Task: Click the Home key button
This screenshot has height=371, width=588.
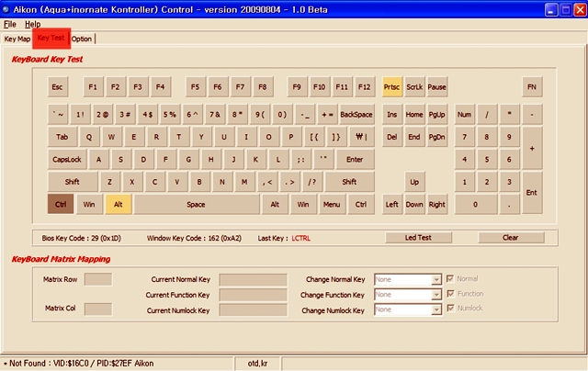Action: (414, 115)
